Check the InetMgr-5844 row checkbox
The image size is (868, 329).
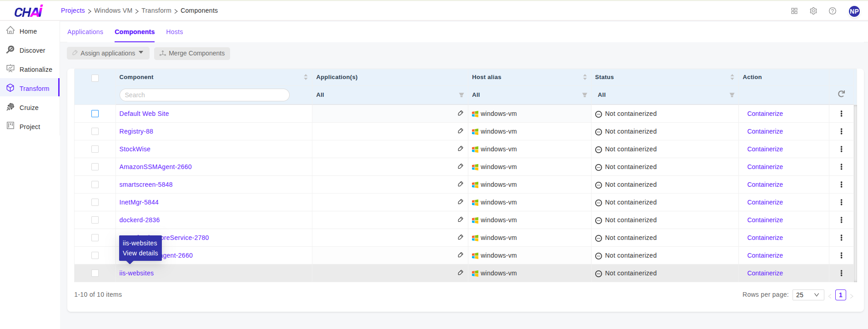(95, 202)
